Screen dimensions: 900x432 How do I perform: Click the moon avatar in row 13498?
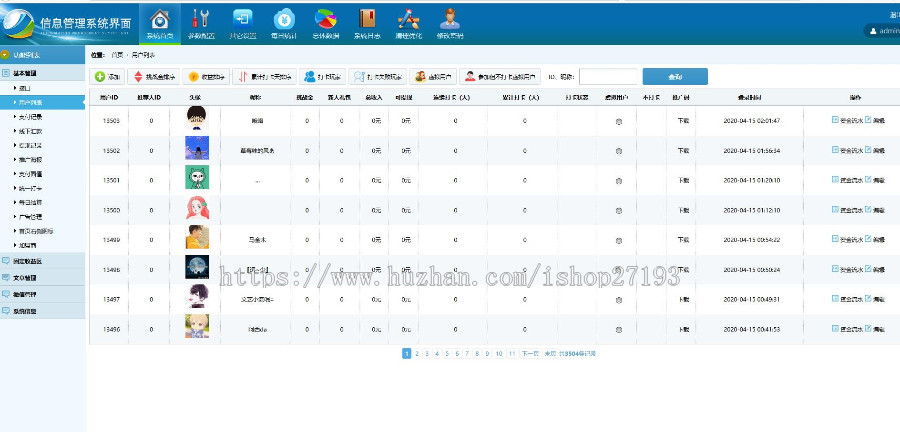pos(197,267)
